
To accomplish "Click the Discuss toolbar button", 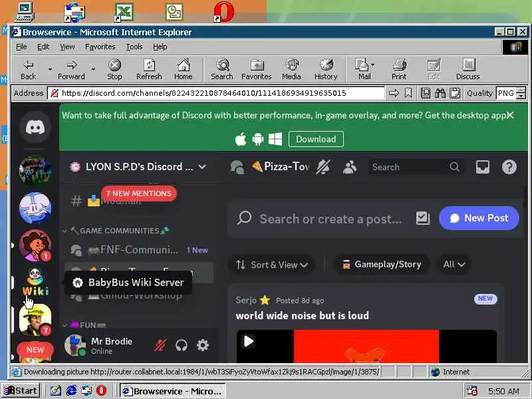I will click(x=468, y=70).
